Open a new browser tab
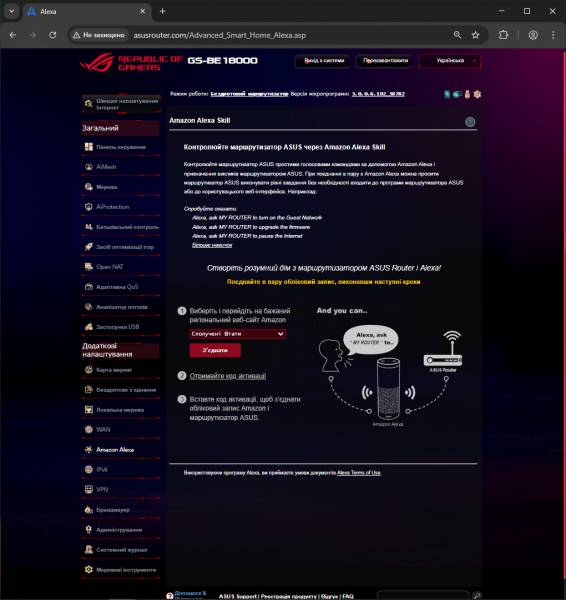This screenshot has width=566, height=600. click(x=162, y=11)
